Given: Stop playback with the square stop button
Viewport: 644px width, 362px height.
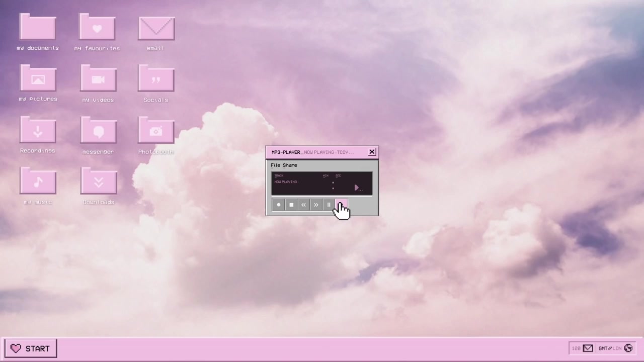Looking at the screenshot, I should tap(291, 205).
